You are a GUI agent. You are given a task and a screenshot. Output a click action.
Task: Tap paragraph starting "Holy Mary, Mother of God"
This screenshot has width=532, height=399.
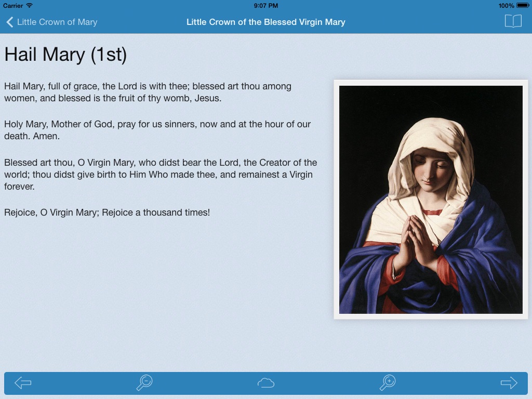click(x=157, y=130)
